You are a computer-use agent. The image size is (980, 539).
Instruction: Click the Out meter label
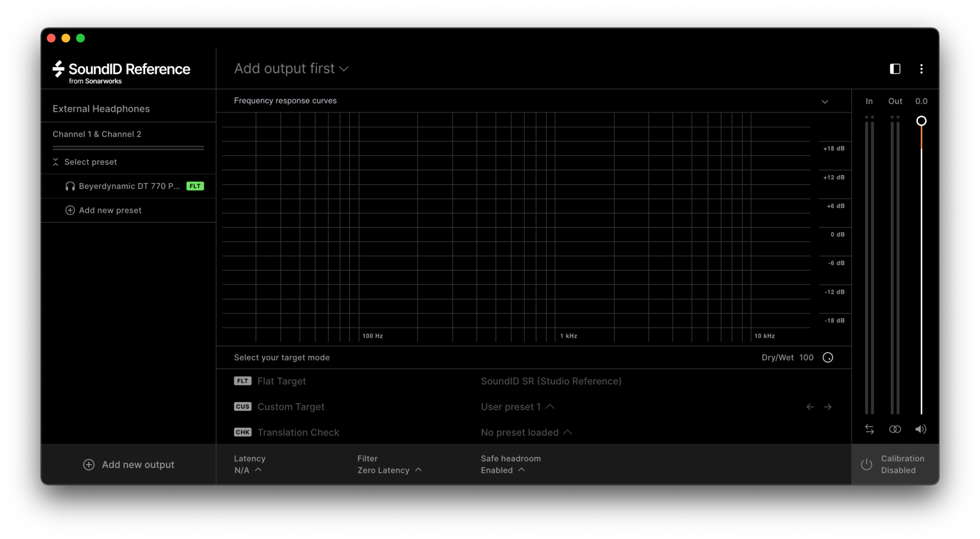point(895,101)
